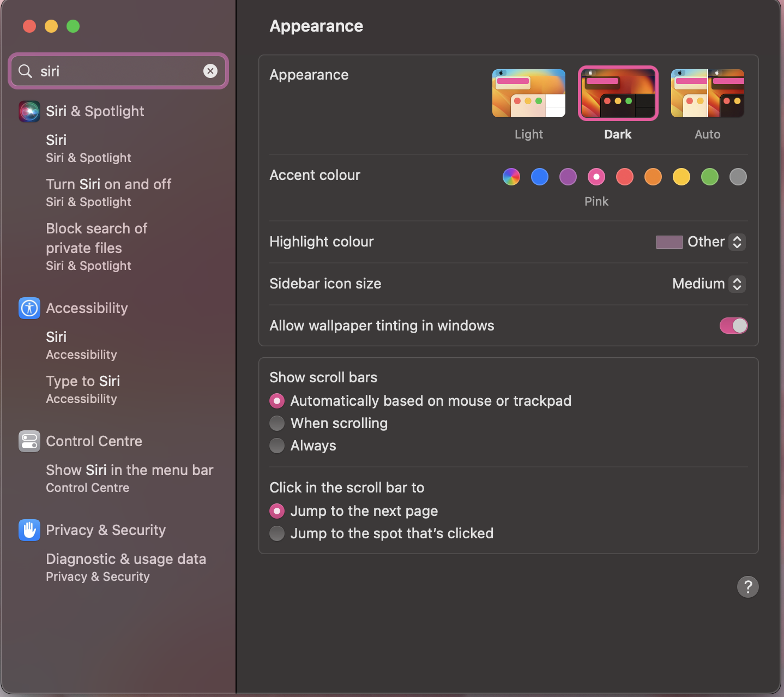Open help with the question mark button
The height and width of the screenshot is (697, 784).
coord(748,587)
